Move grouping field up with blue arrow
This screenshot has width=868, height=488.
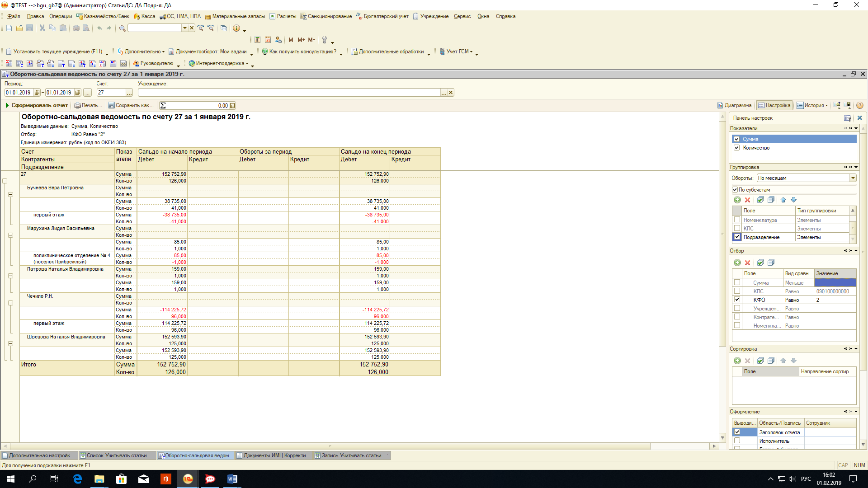pyautogui.click(x=783, y=200)
